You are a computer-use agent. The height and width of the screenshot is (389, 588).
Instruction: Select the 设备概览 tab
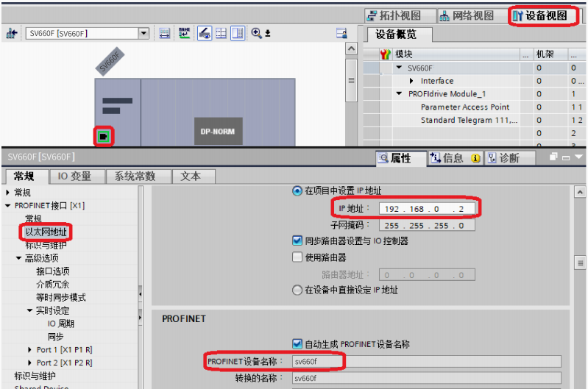(399, 35)
